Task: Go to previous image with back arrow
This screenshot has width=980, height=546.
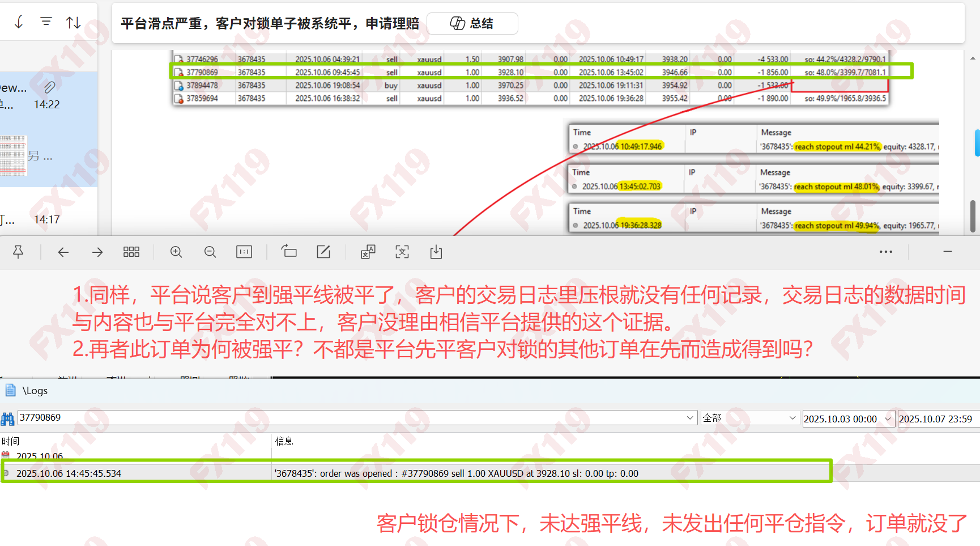Action: [63, 252]
